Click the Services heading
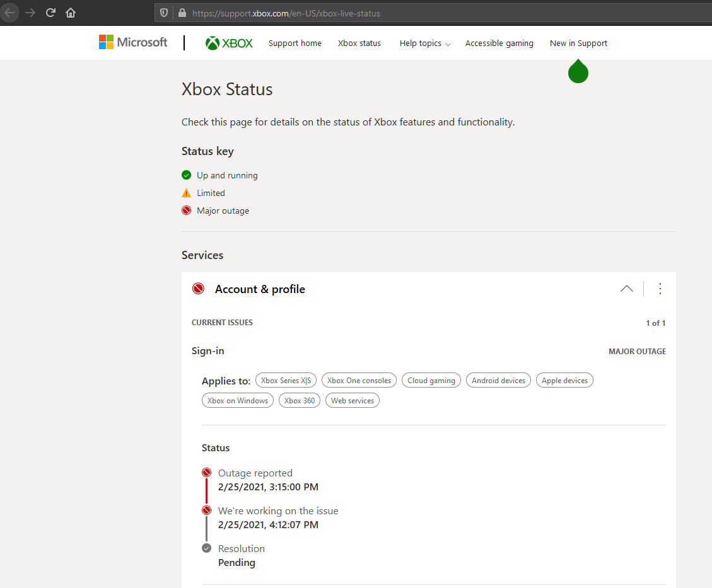The width and height of the screenshot is (712, 588). pyautogui.click(x=202, y=255)
